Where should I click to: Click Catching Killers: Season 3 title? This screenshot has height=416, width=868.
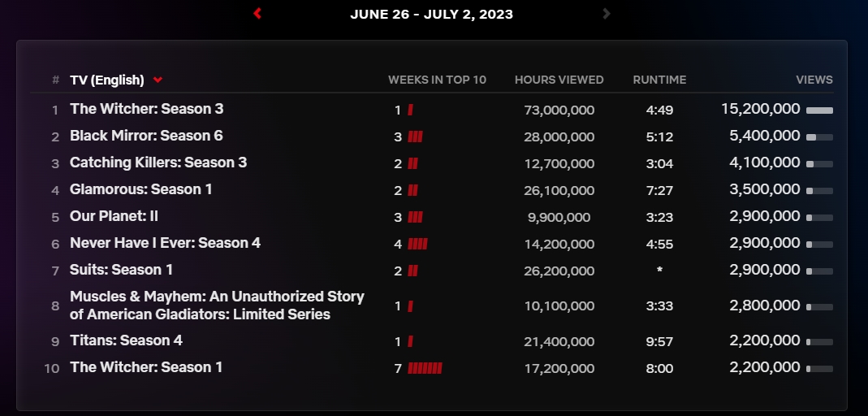point(158,162)
